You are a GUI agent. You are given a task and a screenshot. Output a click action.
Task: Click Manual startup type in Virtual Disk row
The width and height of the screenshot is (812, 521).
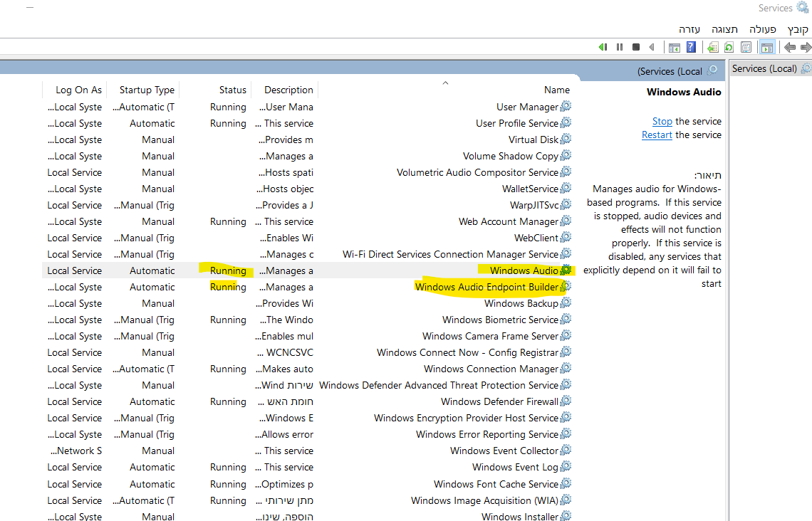[x=158, y=140]
